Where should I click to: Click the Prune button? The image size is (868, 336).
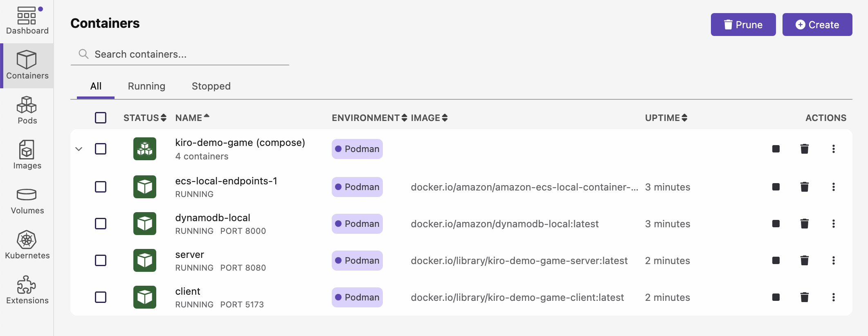click(x=743, y=25)
